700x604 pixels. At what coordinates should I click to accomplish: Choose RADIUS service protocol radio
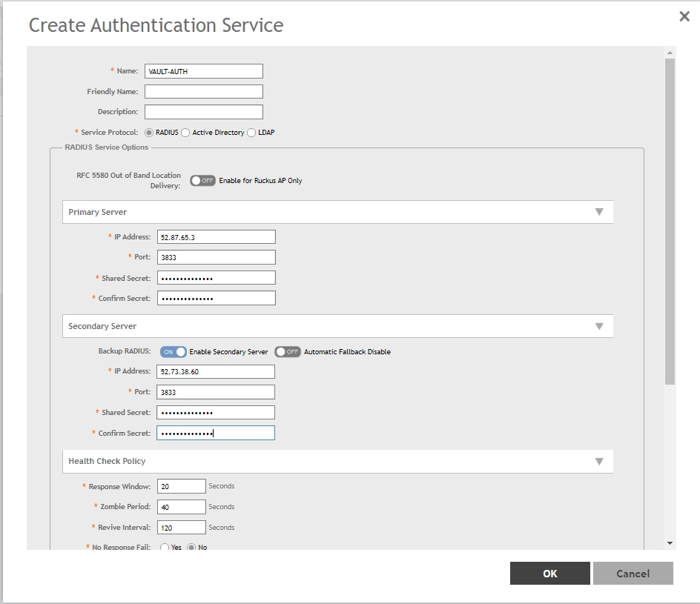click(x=149, y=133)
